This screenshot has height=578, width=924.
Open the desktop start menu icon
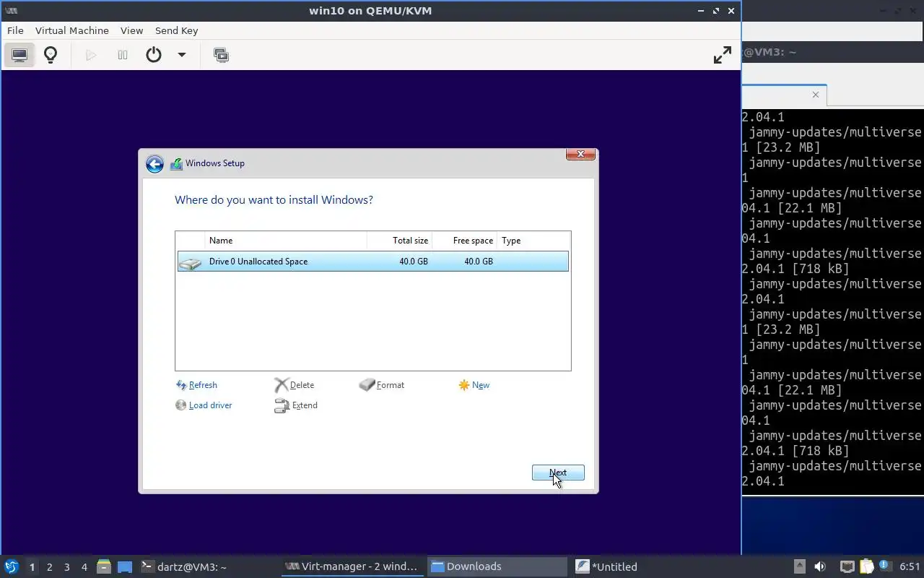(12, 566)
